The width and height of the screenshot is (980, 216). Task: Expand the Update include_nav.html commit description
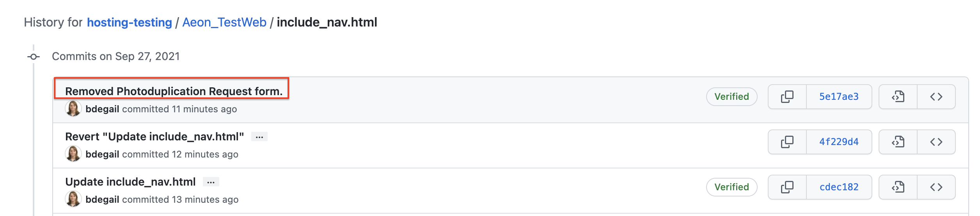pos(211,182)
